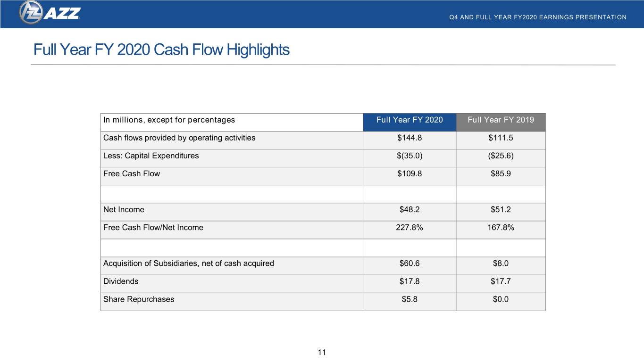Viewport: 644px width, 362px height.
Task: Click the $(35.0) capital expenditures value
Action: click(x=410, y=156)
